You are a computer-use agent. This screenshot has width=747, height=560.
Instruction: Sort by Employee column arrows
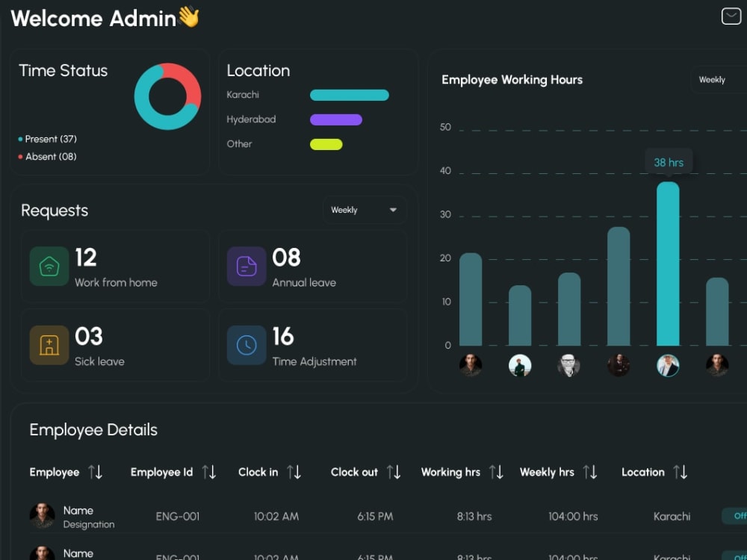(x=96, y=472)
